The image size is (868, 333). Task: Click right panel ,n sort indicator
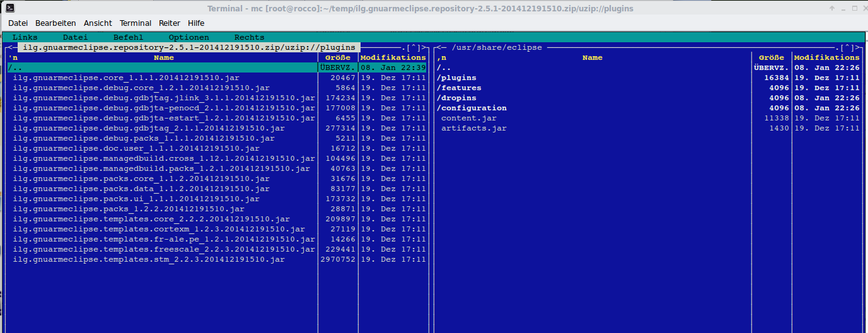pos(441,57)
